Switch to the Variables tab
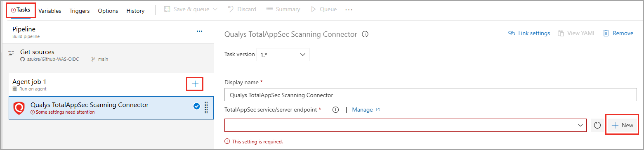This screenshot has width=644, height=150. (50, 11)
